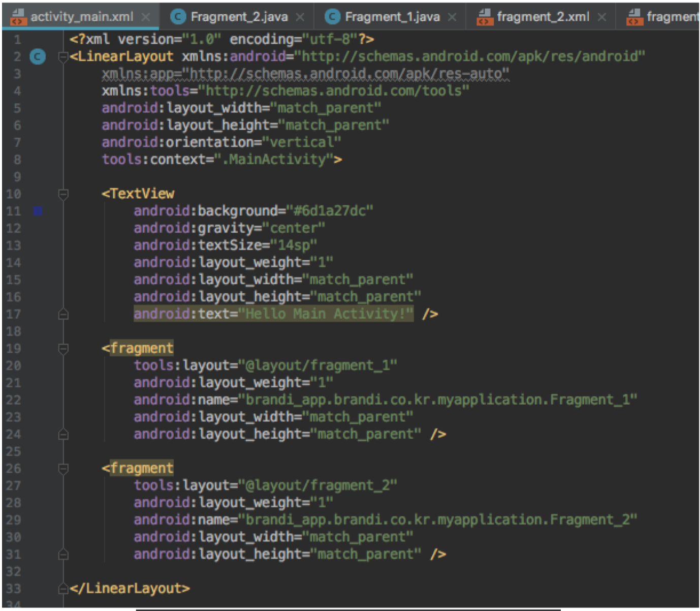Click the Fragment_2.java class file icon
700x611 pixels.
[x=177, y=17]
